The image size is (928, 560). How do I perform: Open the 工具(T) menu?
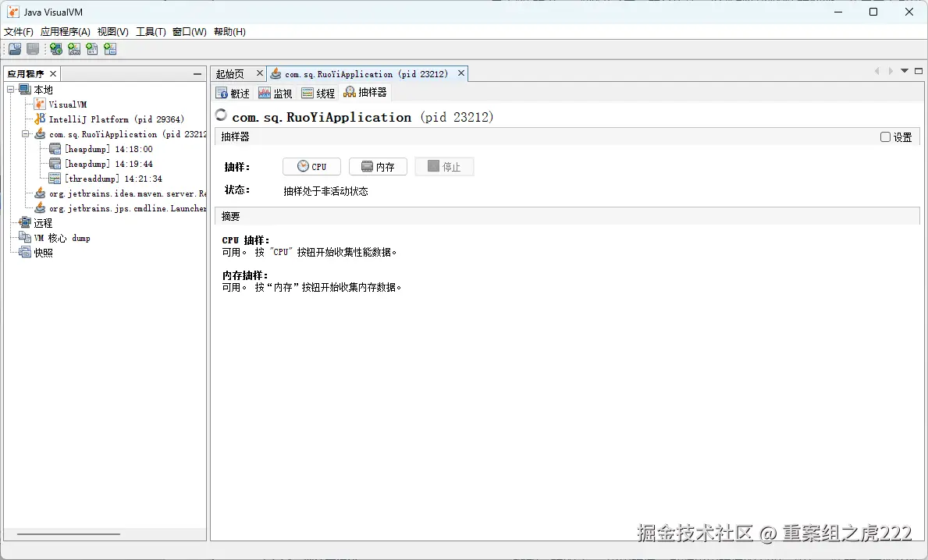[x=151, y=32]
